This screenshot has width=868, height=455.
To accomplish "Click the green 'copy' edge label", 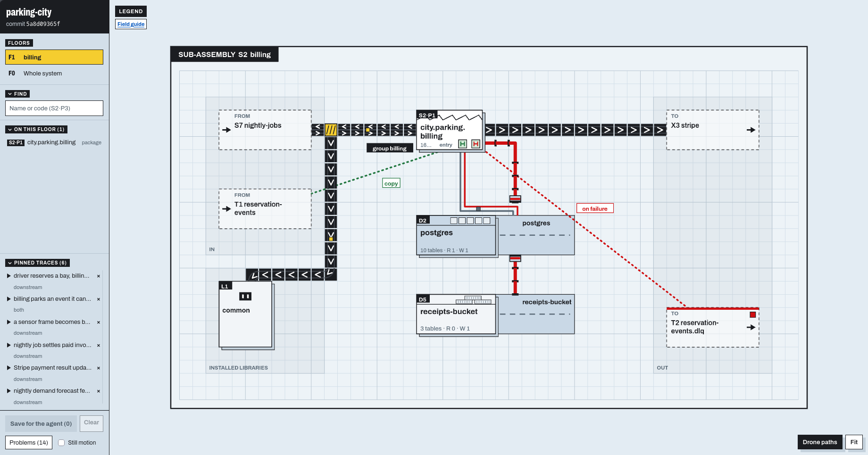I will point(391,183).
